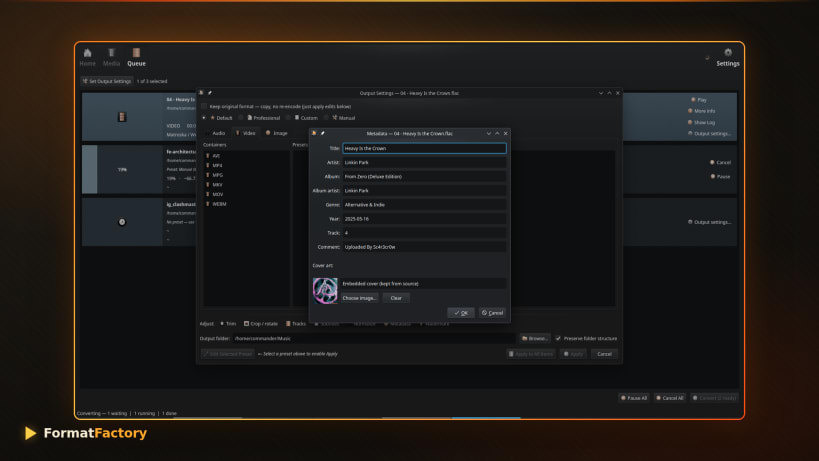
Task: Click the Album artist field
Action: (424, 191)
